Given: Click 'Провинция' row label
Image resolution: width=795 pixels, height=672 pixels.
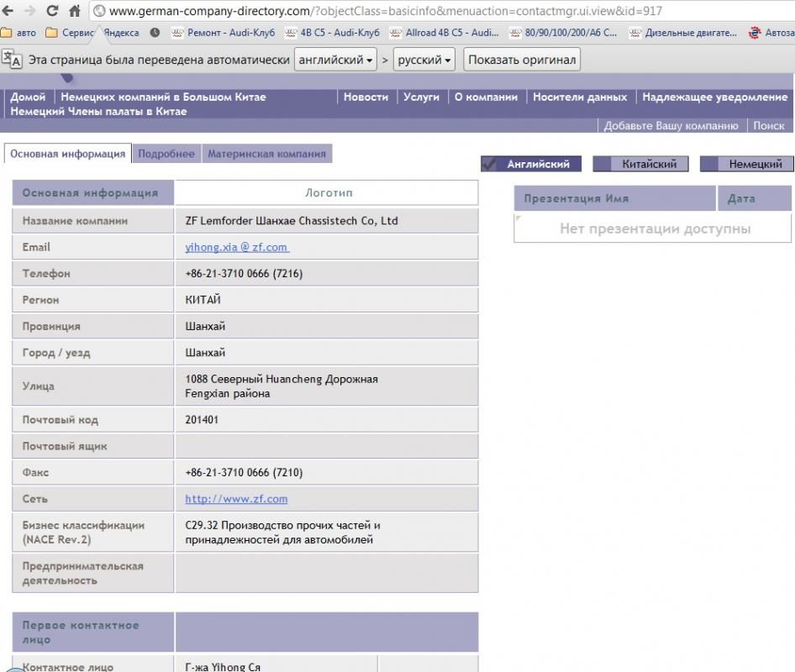Looking at the screenshot, I should [x=51, y=327].
